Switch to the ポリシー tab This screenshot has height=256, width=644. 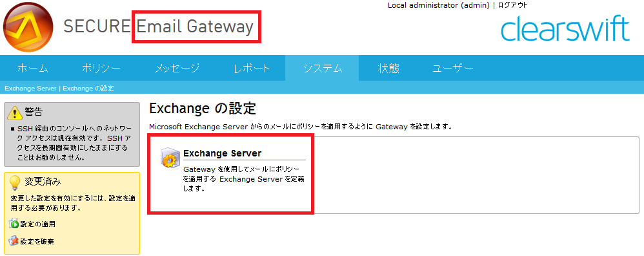point(101,69)
